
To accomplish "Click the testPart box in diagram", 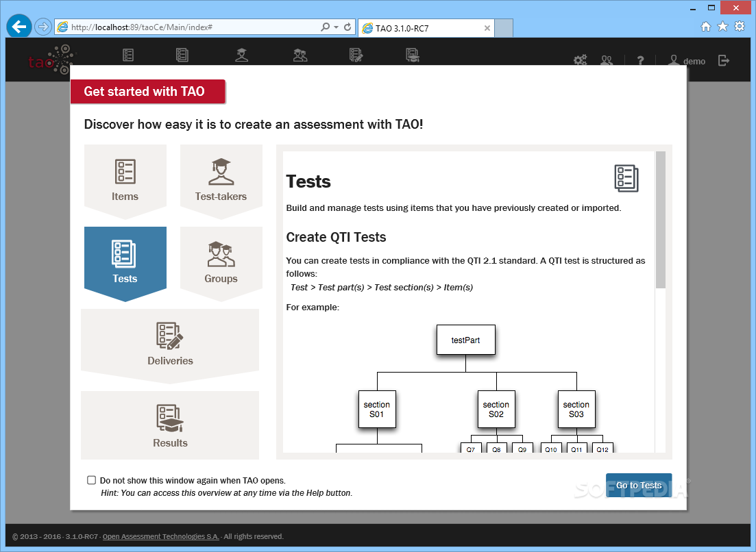I will (466, 340).
